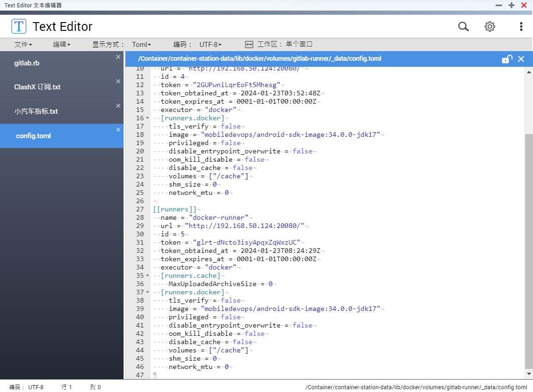
Task: Open the 编辑 menu
Action: pyautogui.click(x=61, y=45)
